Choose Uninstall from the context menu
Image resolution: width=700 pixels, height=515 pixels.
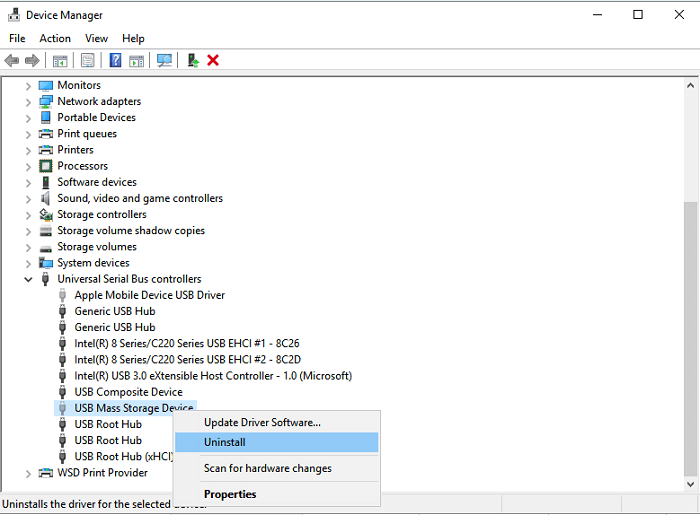pos(225,442)
